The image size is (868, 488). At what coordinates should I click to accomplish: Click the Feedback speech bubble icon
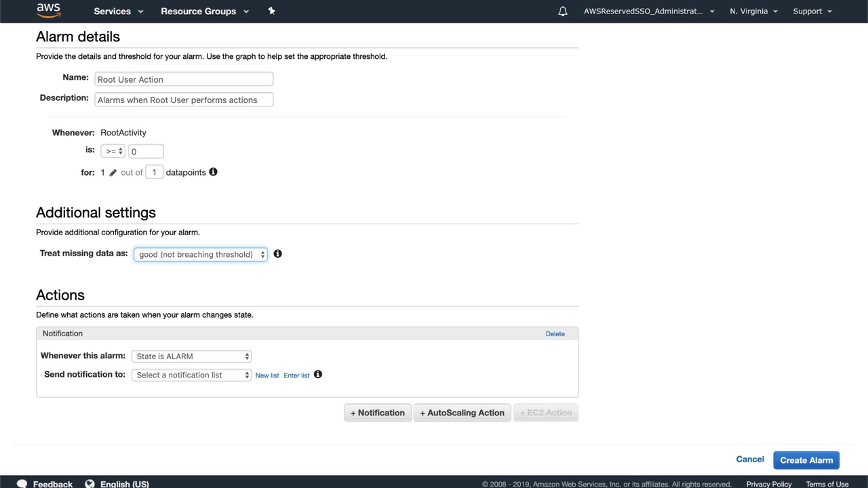[22, 484]
